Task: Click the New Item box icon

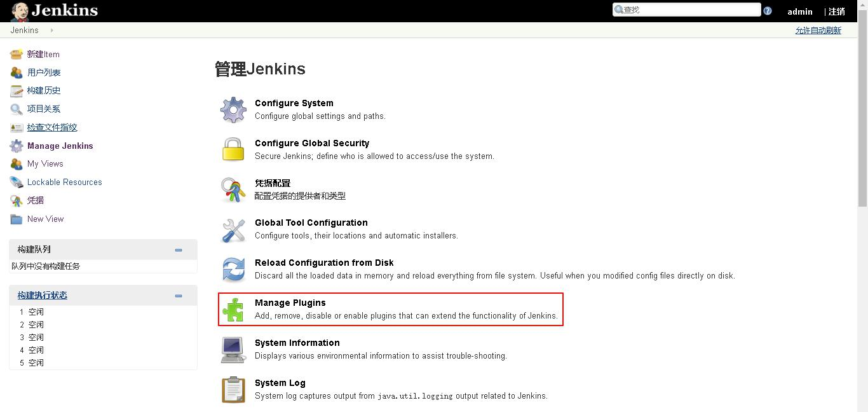Action: (x=17, y=54)
